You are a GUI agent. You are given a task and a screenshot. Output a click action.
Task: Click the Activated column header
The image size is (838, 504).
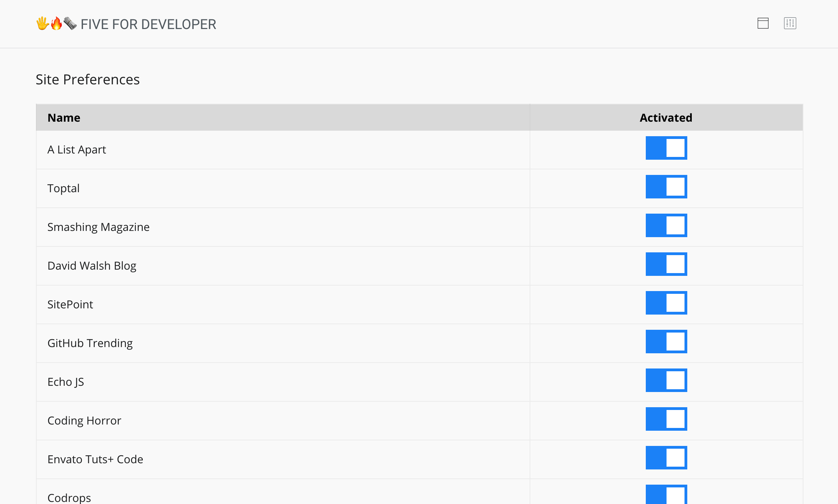pos(665,118)
